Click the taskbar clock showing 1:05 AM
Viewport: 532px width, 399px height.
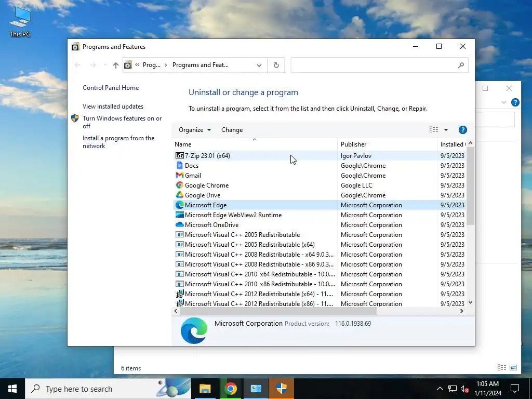pyautogui.click(x=487, y=389)
